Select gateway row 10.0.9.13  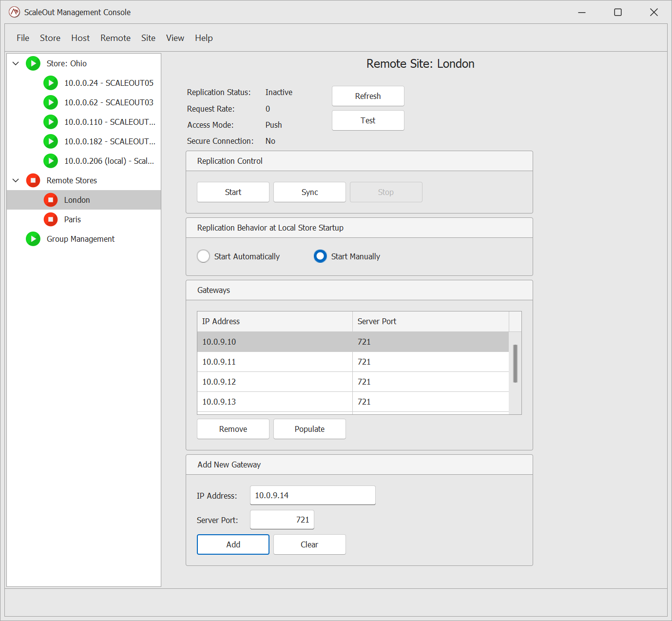pos(353,402)
